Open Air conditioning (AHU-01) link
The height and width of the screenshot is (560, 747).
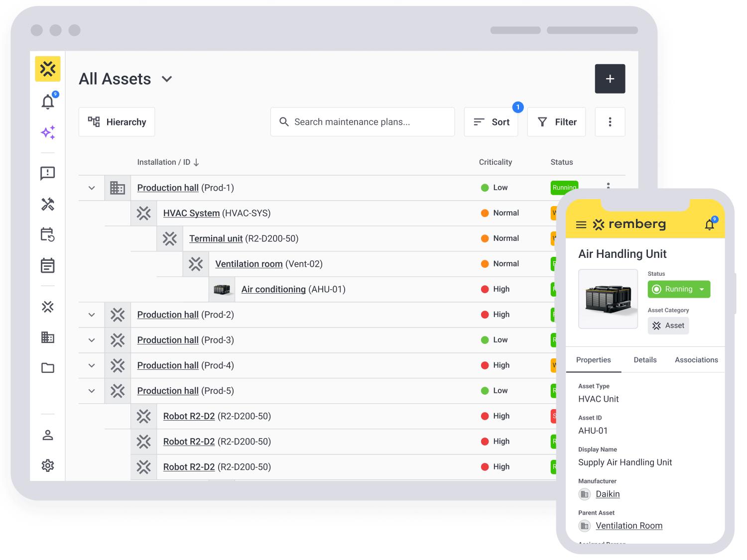click(x=273, y=289)
